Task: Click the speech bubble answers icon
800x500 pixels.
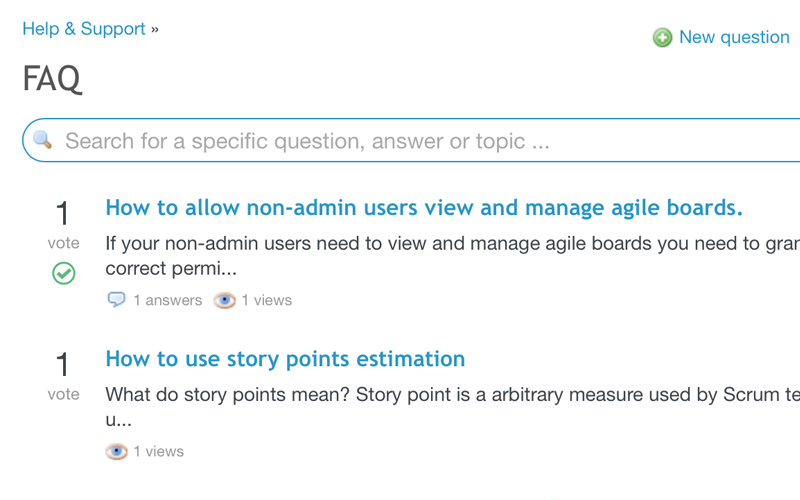Action: (117, 300)
